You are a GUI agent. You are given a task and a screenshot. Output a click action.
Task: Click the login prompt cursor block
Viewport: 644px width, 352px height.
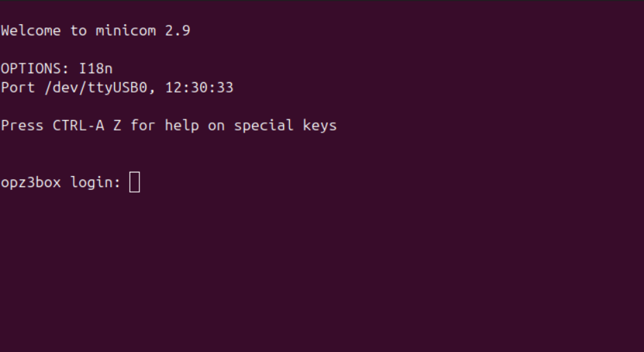click(135, 182)
